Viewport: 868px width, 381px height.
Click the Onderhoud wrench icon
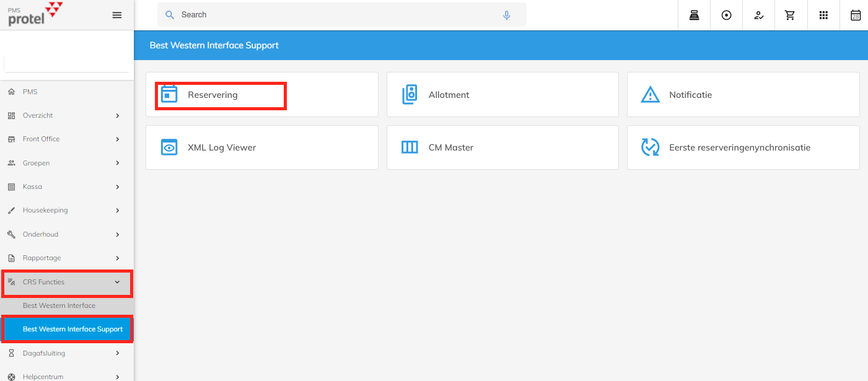click(x=11, y=234)
